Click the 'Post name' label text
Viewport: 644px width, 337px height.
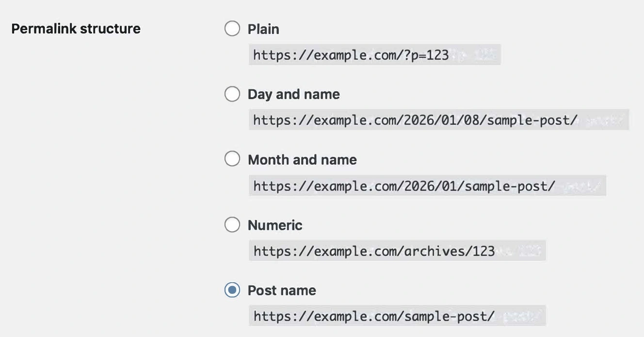pyautogui.click(x=282, y=290)
